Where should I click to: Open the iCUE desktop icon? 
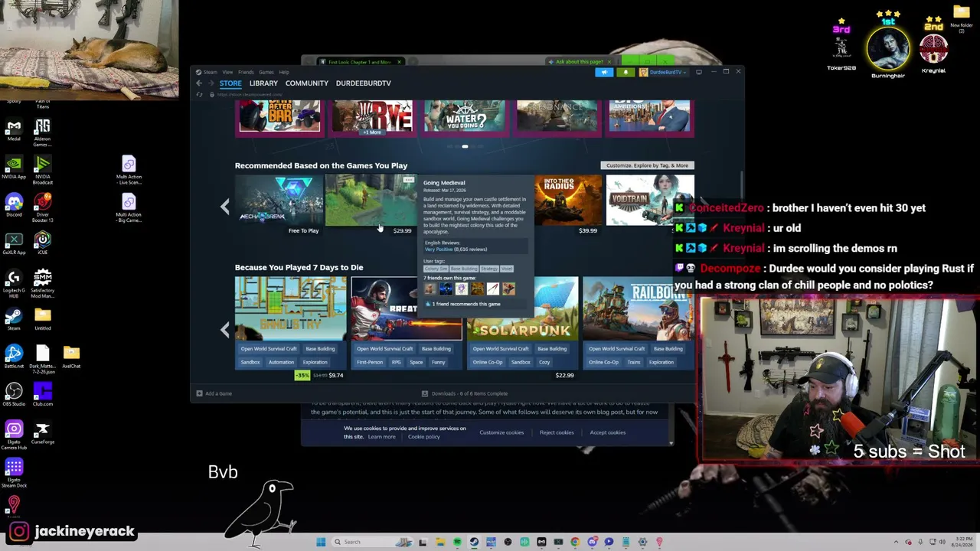(43, 243)
